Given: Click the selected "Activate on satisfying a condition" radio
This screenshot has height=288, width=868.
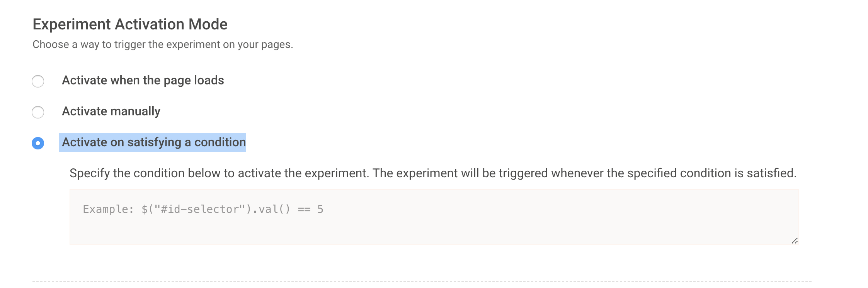Looking at the screenshot, I should [x=38, y=143].
